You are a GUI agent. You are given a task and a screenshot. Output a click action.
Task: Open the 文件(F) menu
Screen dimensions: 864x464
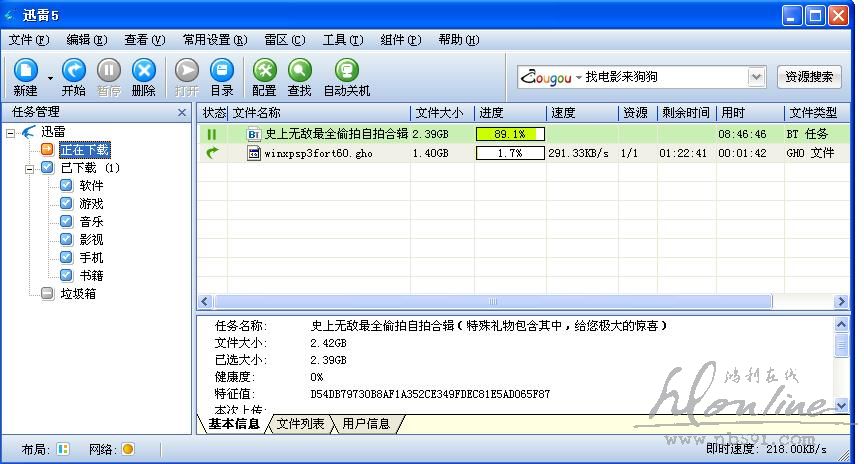29,40
